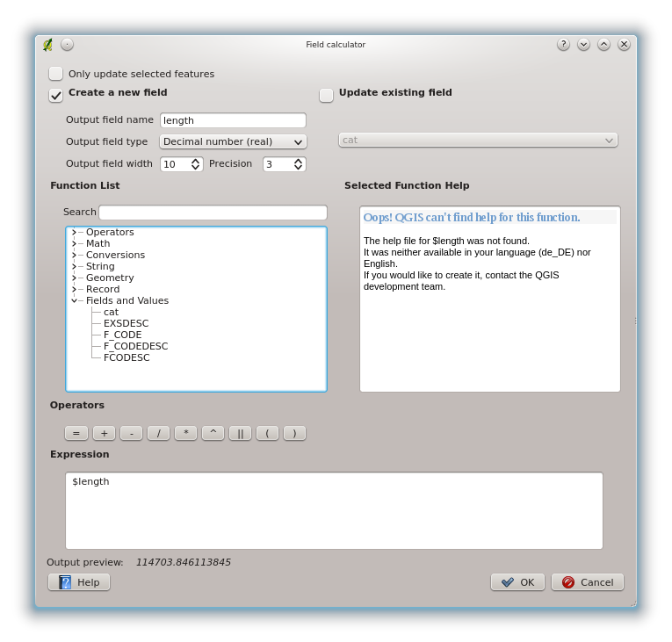This screenshot has width=672, height=642.
Task: Click OK to apply calculation
Action: [x=517, y=582]
